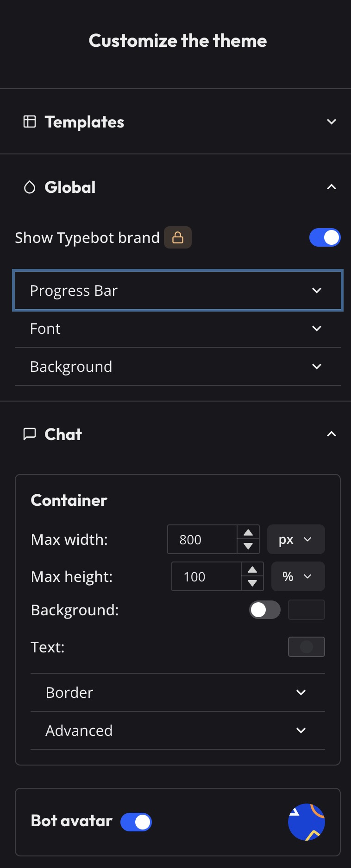Open the px unit dropdown
The height and width of the screenshot is (868, 351).
pos(295,539)
